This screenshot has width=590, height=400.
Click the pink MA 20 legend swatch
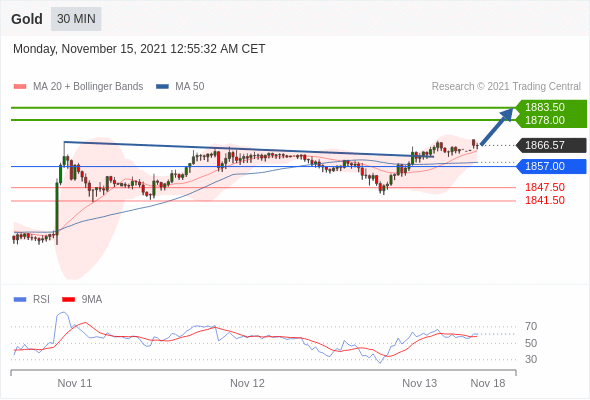click(20, 87)
